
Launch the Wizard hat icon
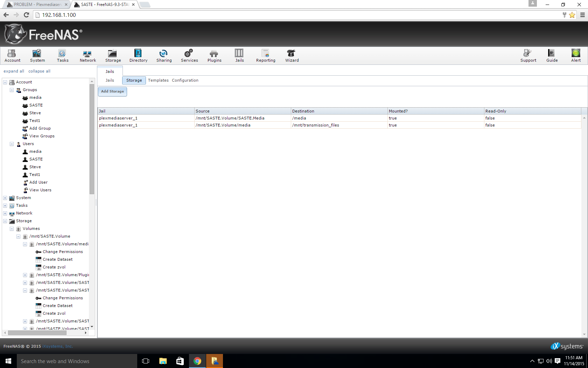[292, 55]
